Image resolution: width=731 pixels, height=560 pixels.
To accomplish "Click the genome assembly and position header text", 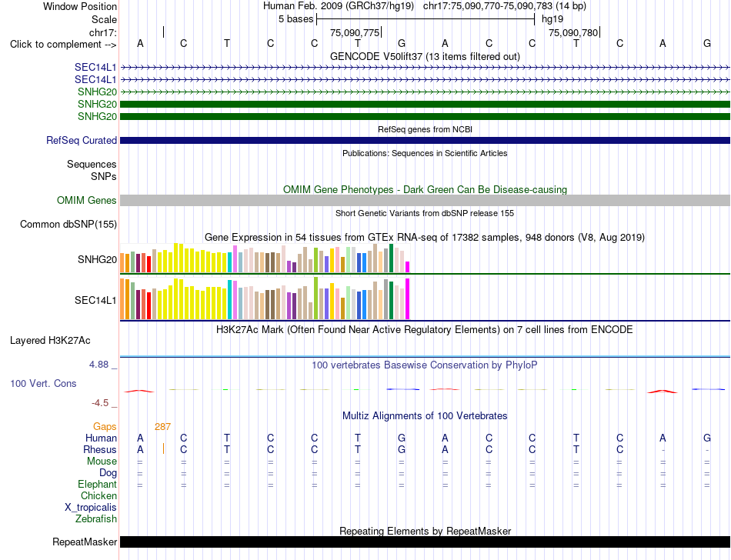I will click(x=425, y=6).
